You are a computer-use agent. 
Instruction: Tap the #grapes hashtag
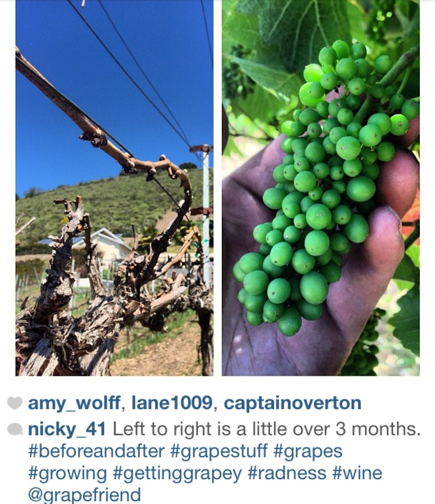point(308,451)
